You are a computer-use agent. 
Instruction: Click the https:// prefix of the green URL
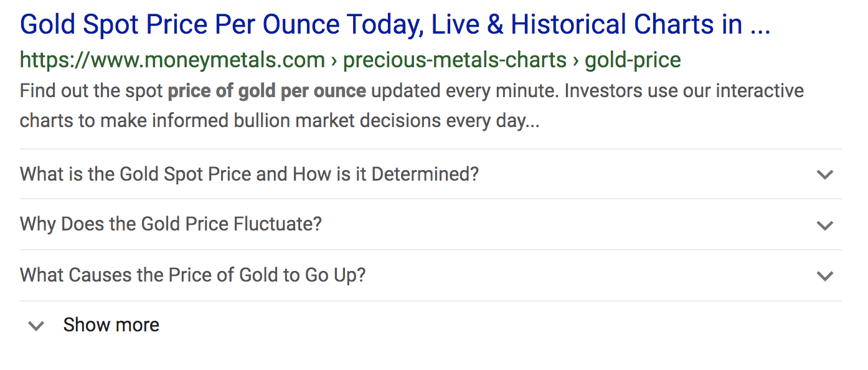coord(55,60)
